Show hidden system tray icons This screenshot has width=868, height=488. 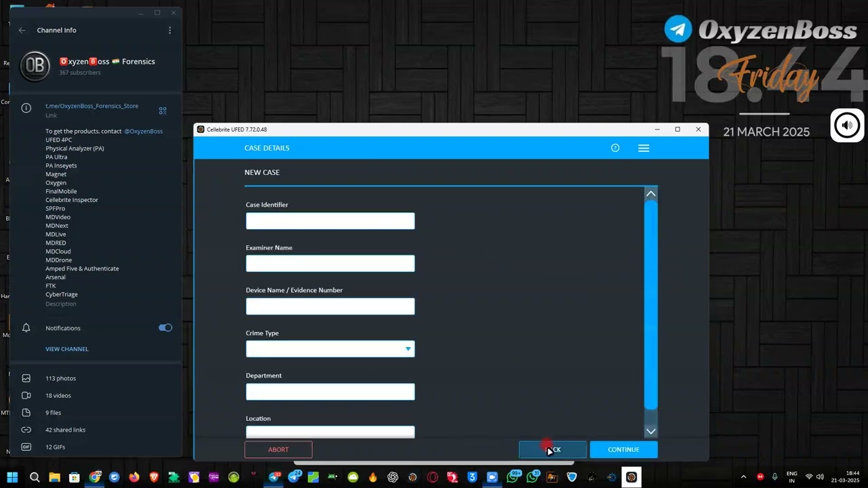pos(743,477)
